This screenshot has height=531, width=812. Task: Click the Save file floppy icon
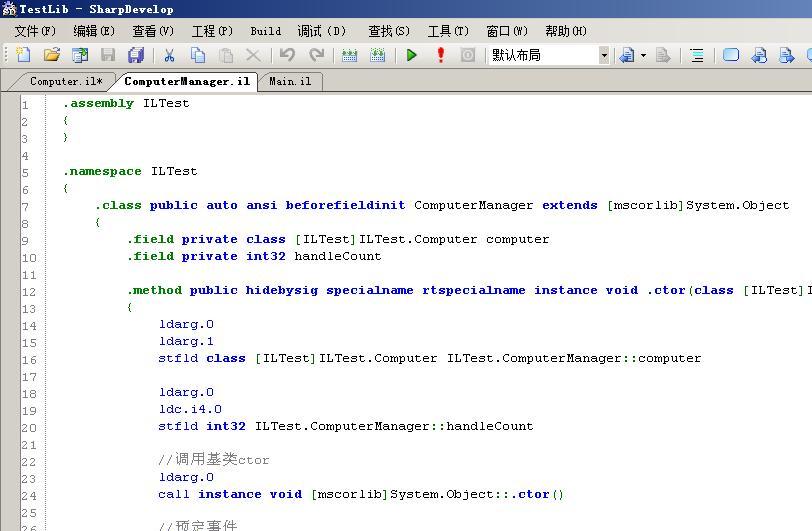click(x=108, y=54)
